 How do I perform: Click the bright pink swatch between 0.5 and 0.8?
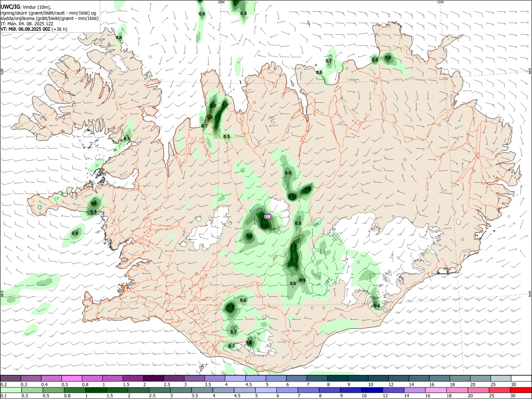coord(71,378)
